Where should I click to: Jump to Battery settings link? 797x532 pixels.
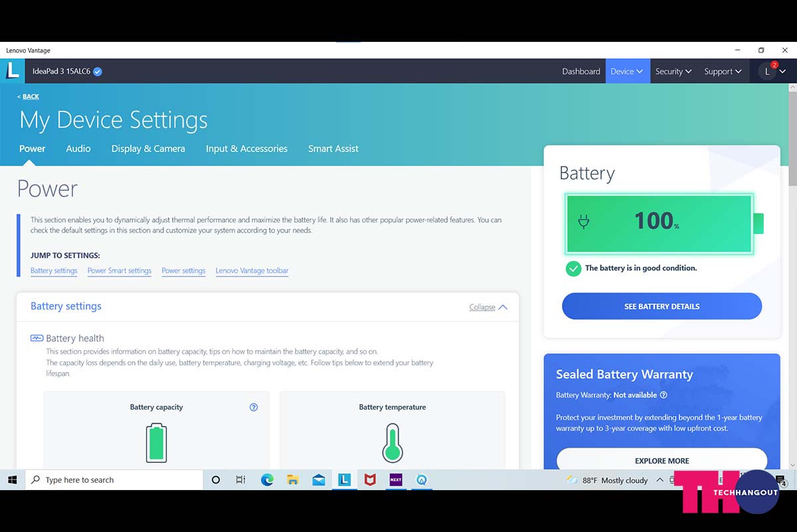54,271
